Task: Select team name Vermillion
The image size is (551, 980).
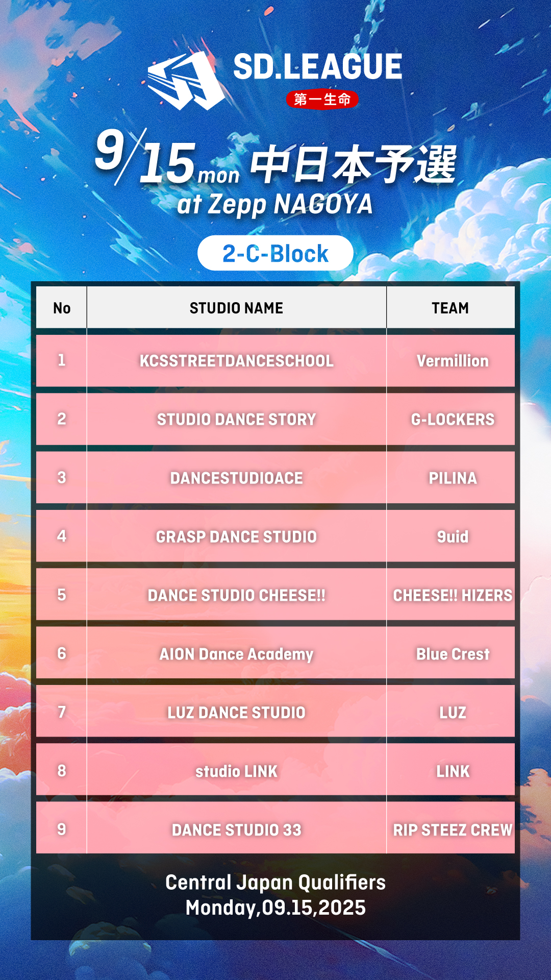Action: click(x=453, y=361)
